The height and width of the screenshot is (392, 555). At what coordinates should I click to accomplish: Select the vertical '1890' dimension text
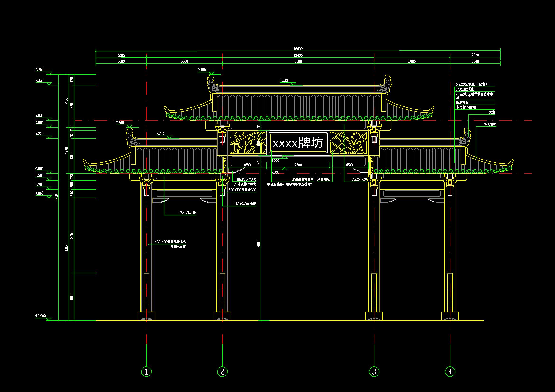click(x=72, y=297)
